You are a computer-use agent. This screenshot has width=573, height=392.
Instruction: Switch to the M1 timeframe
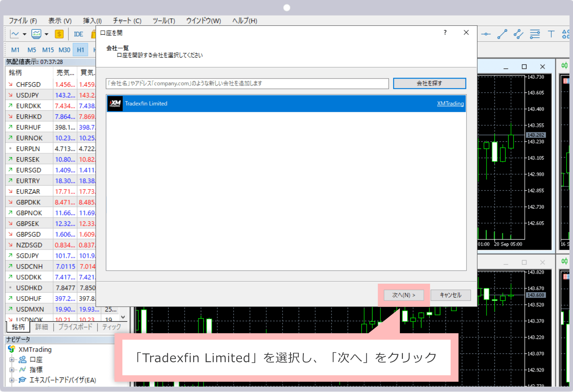click(x=15, y=50)
